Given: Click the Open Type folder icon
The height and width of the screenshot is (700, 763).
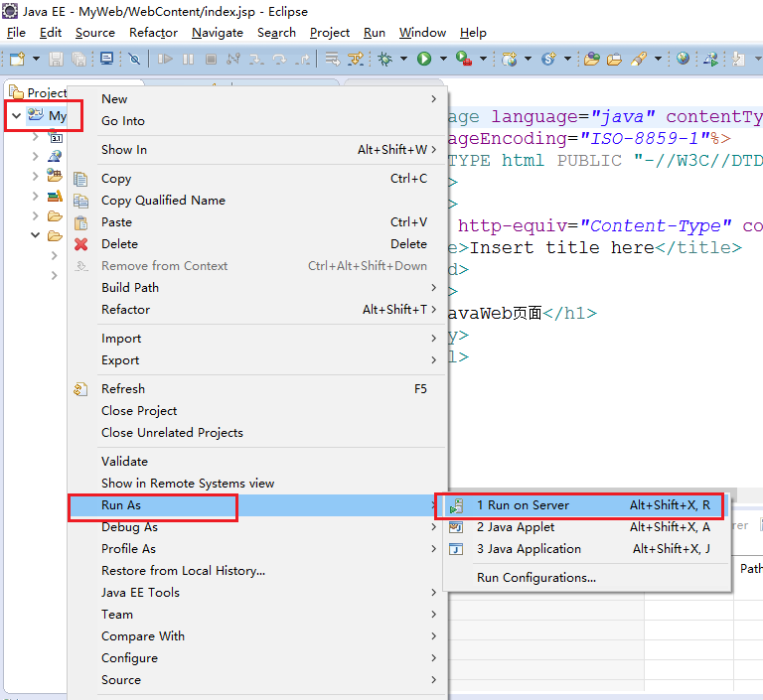Looking at the screenshot, I should click(592, 59).
